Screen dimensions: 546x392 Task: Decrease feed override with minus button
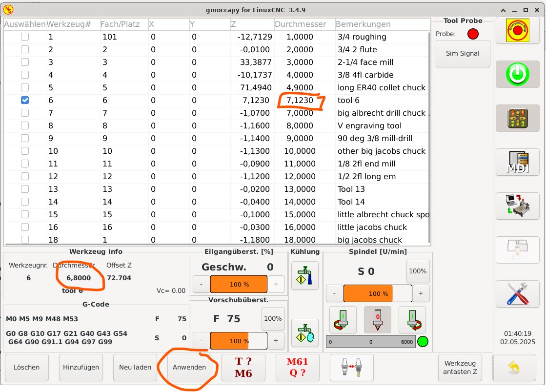[x=201, y=341]
